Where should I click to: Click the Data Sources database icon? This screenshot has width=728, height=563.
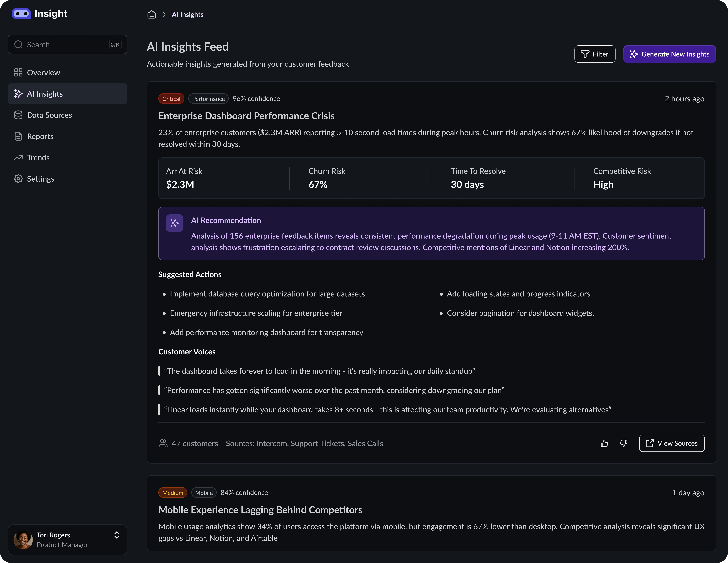18,115
